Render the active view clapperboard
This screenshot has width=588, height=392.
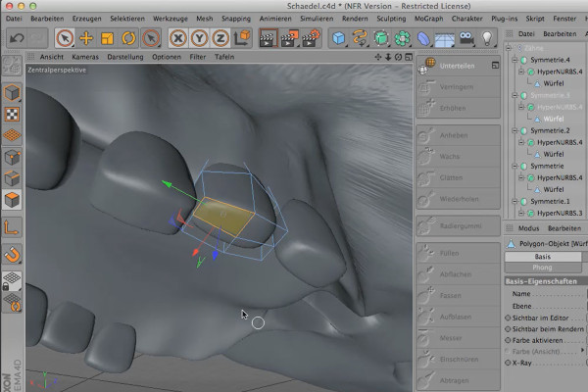click(269, 38)
